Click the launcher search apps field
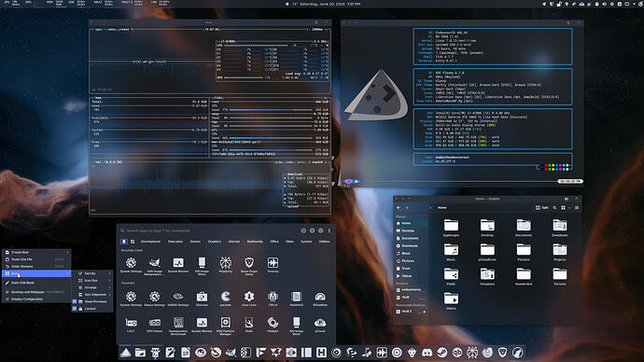Screen dimensions: 644x362 [x=209, y=230]
